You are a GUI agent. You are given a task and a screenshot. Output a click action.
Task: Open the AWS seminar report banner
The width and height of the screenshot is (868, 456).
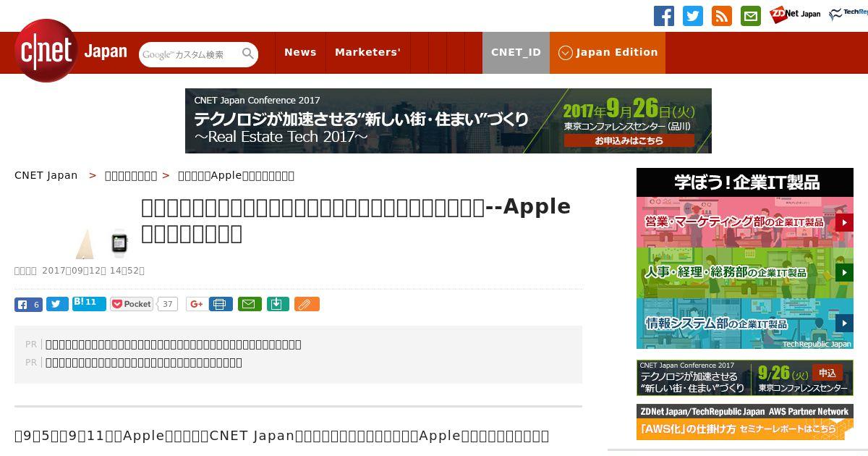tap(745, 422)
